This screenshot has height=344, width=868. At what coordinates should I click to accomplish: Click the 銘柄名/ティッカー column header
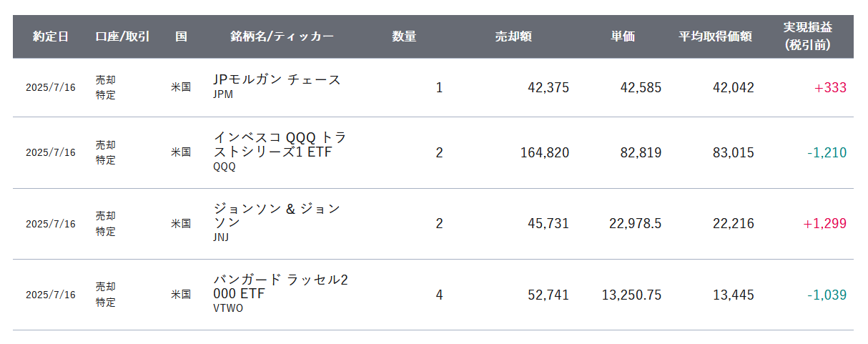tap(282, 36)
